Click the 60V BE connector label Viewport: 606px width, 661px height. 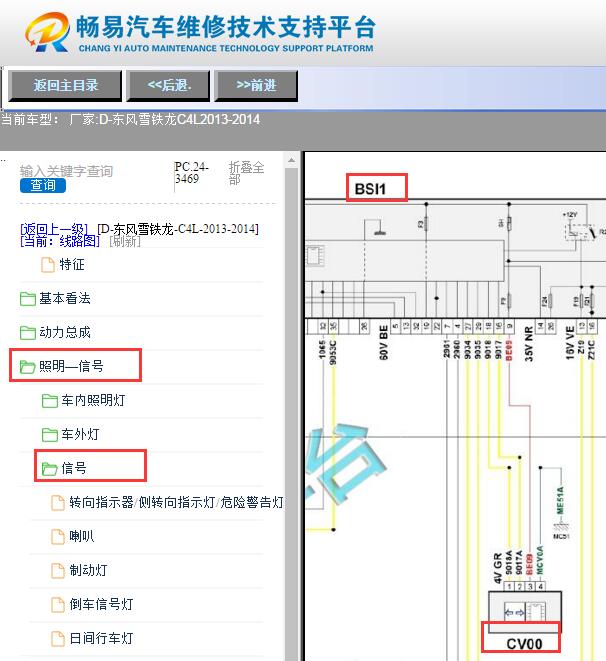click(x=383, y=343)
